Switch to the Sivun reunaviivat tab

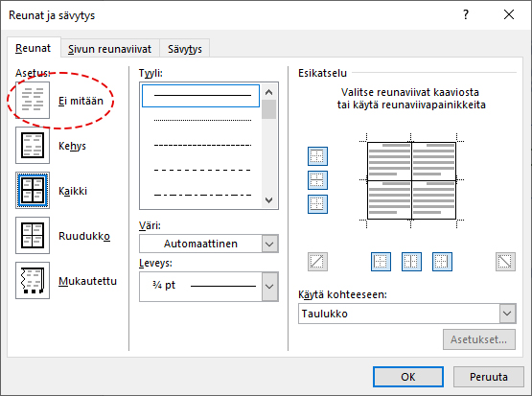(x=109, y=49)
